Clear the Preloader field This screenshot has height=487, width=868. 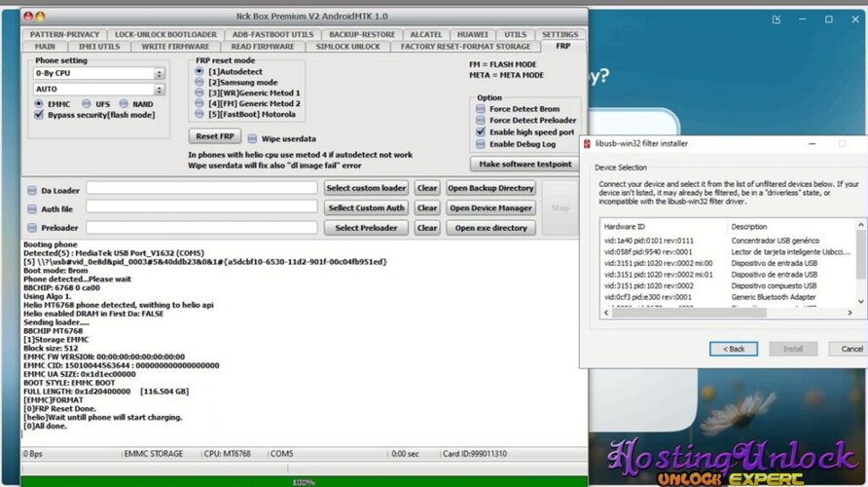tap(427, 228)
